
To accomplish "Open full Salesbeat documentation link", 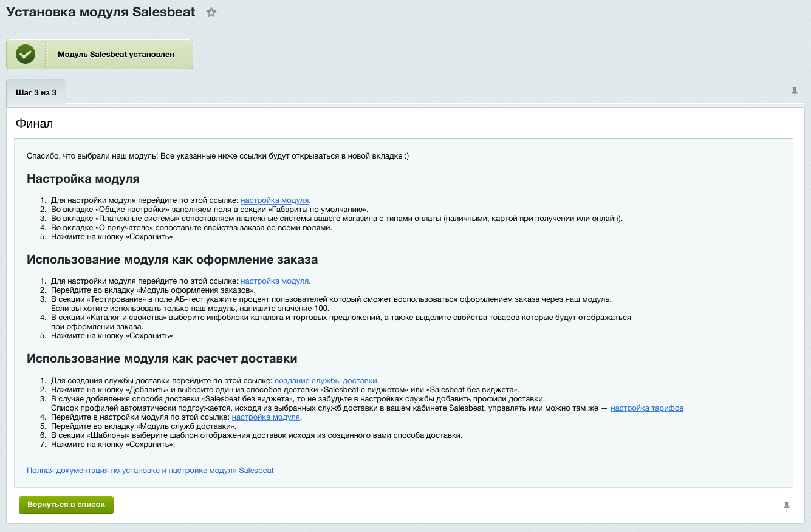I will click(150, 470).
